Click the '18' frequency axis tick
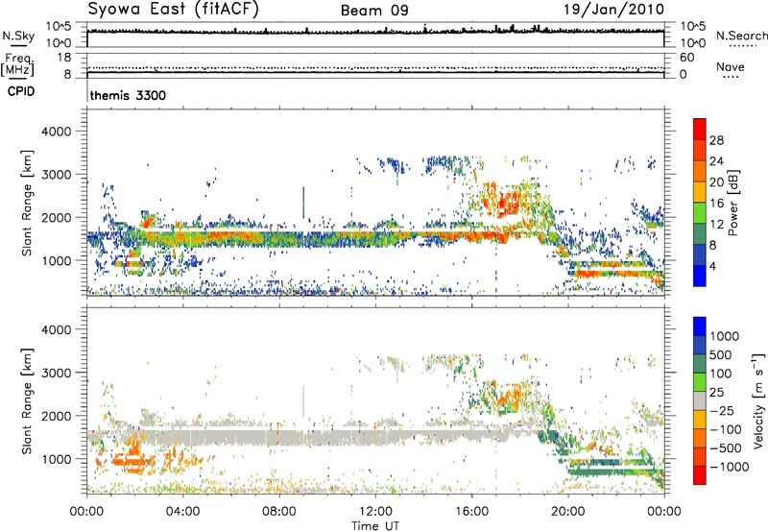Image resolution: width=768 pixels, height=532 pixels. pos(64,58)
